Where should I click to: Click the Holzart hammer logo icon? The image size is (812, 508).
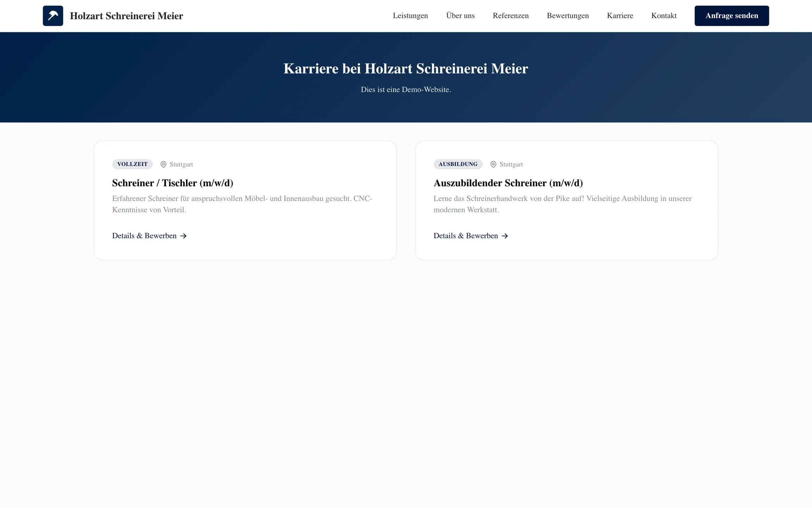click(53, 16)
